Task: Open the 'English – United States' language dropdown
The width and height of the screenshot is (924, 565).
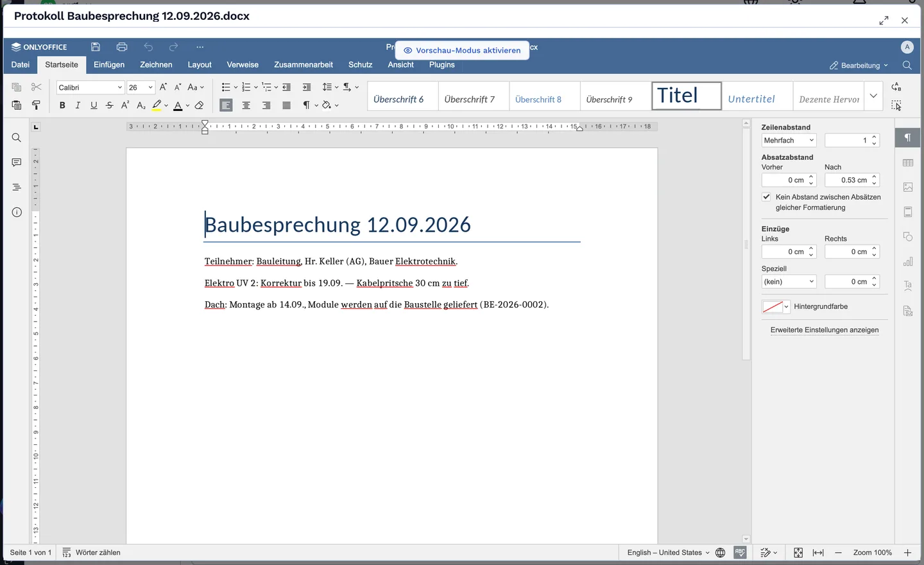Action: click(668, 553)
